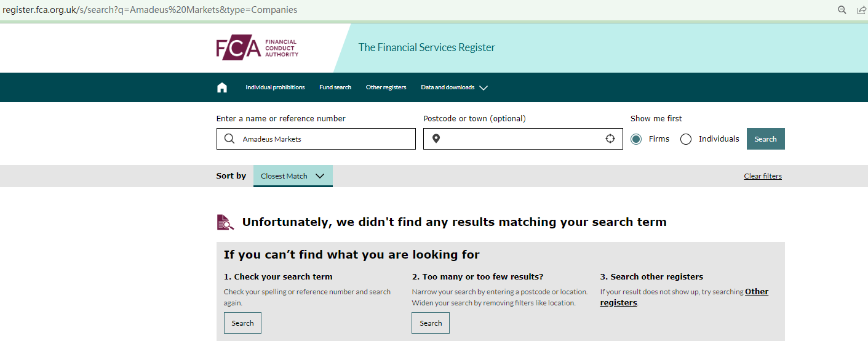
Task: Click the no-results document search icon
Action: 226,222
